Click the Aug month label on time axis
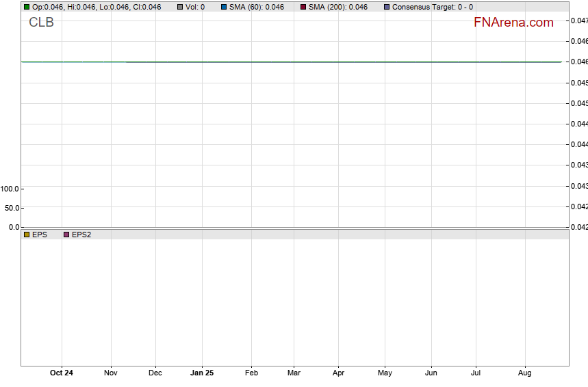Screen dimensions: 588x387 pos(524,373)
